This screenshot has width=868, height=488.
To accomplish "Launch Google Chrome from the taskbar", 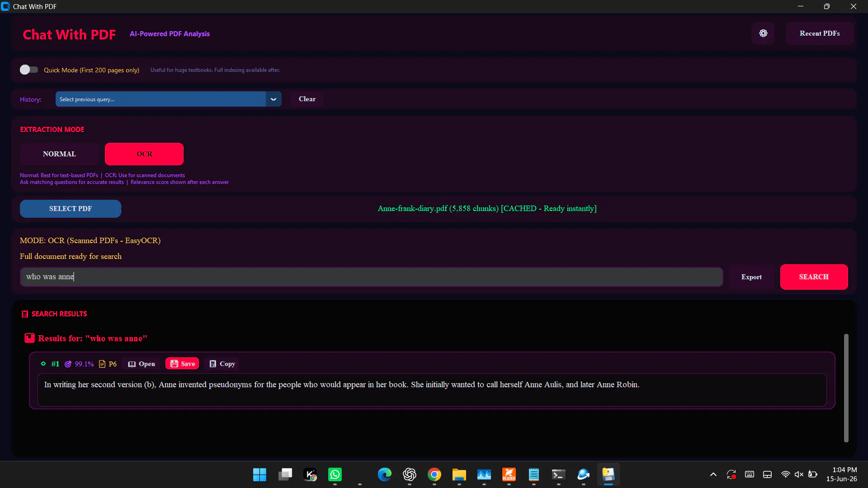I will point(434,475).
